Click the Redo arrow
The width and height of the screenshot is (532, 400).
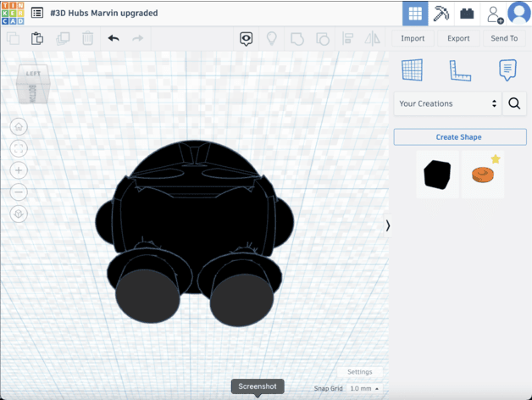point(137,38)
